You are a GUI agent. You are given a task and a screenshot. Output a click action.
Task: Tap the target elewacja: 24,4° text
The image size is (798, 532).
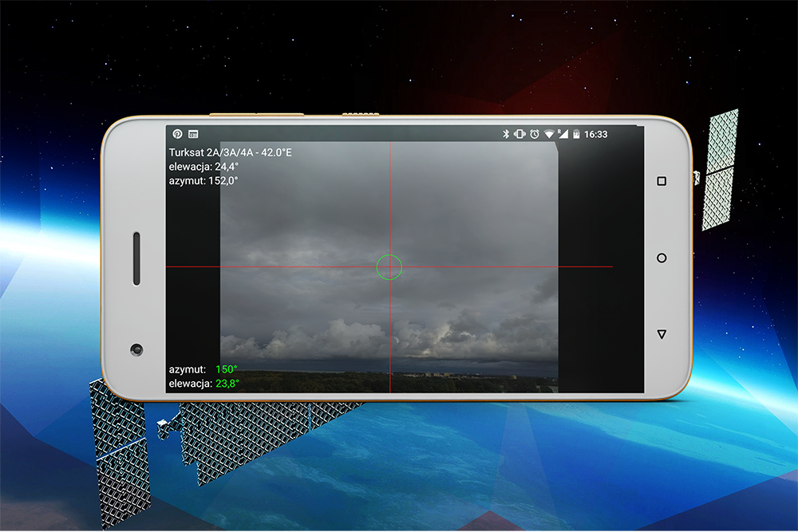click(203, 167)
